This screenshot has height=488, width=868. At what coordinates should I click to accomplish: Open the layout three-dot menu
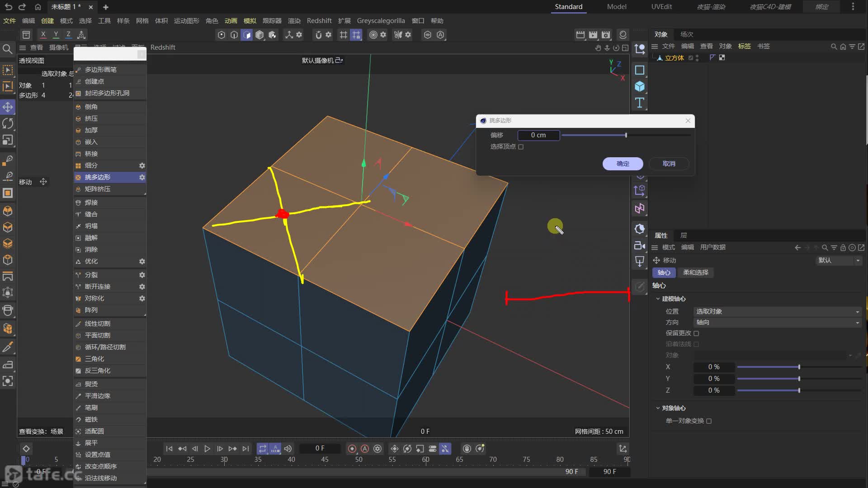(853, 7)
